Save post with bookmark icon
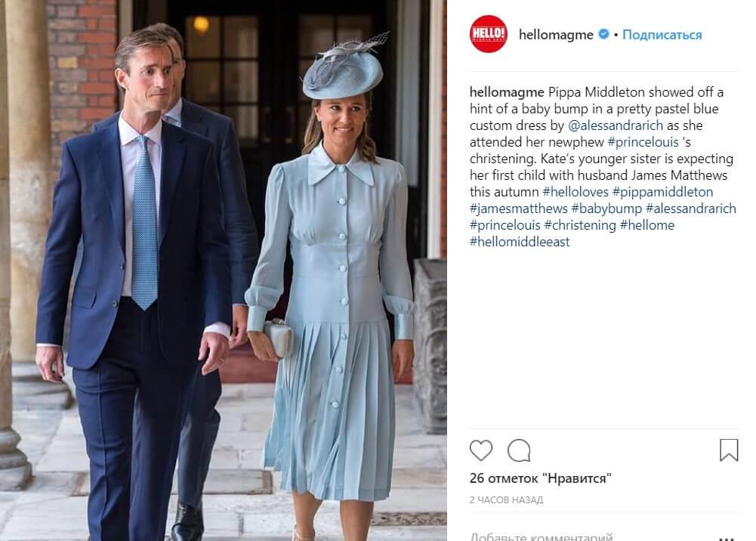 coord(729,450)
